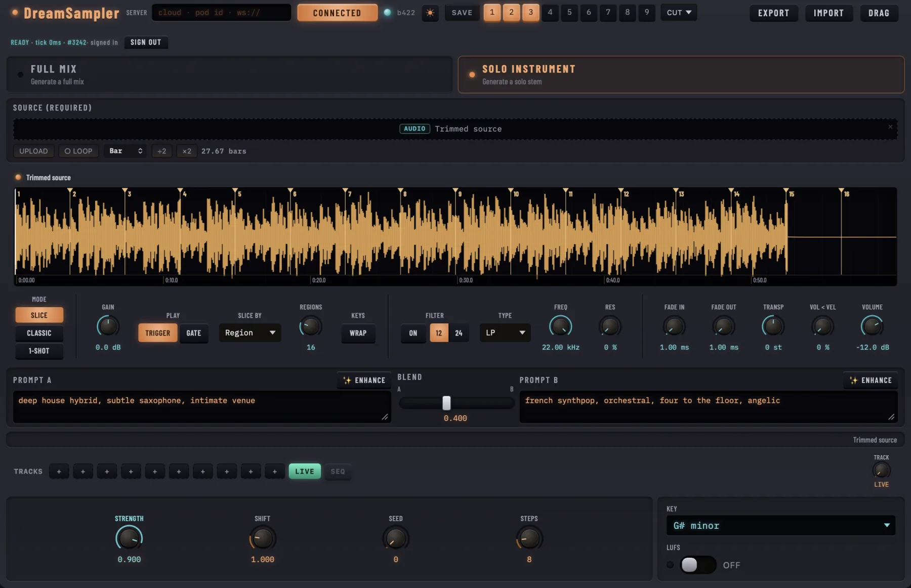Click the Trimmed source audio drop zone
Image resolution: width=911 pixels, height=588 pixels.
coord(455,129)
